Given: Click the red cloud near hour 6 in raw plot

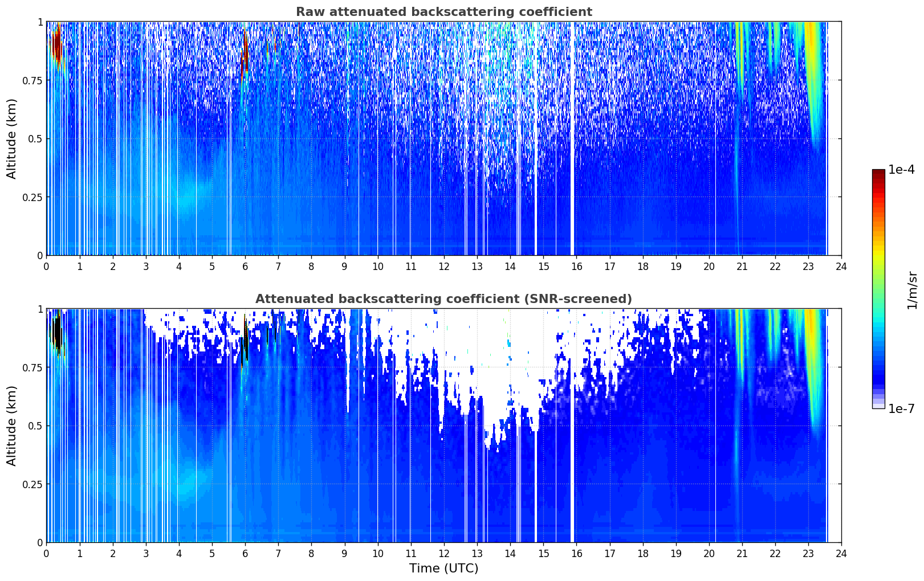Looking at the screenshot, I should [245, 51].
